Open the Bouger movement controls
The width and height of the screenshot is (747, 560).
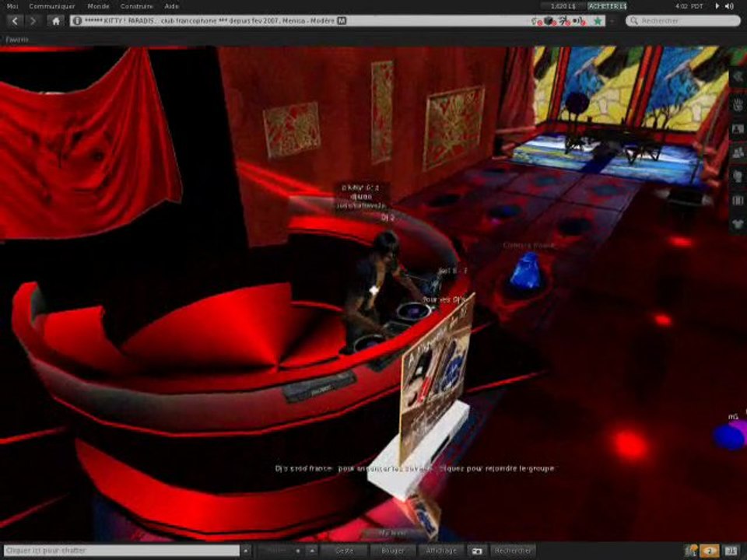(x=393, y=551)
